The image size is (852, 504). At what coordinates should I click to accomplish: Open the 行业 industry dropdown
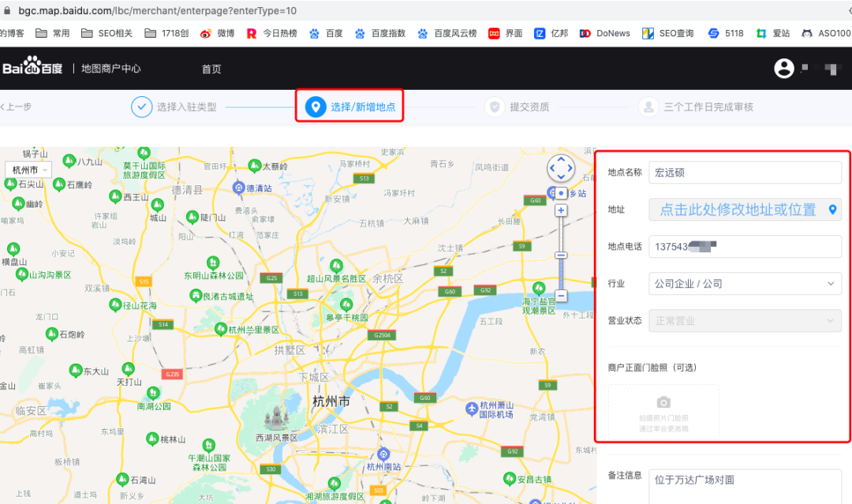point(744,283)
